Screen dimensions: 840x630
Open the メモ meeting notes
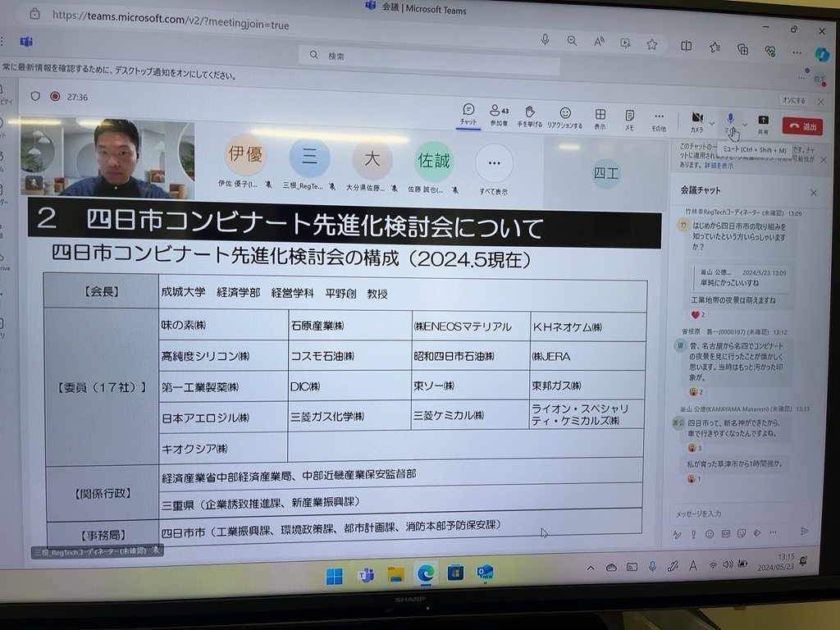click(629, 120)
